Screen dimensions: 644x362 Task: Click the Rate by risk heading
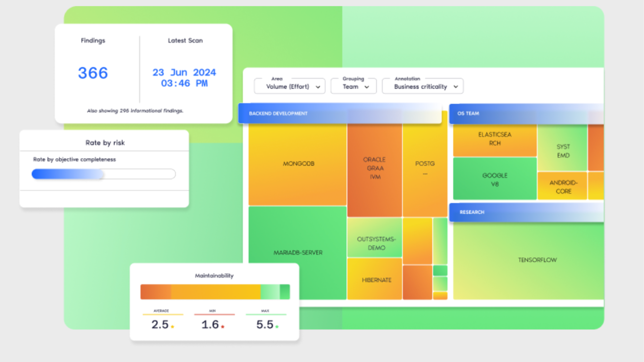pos(105,143)
